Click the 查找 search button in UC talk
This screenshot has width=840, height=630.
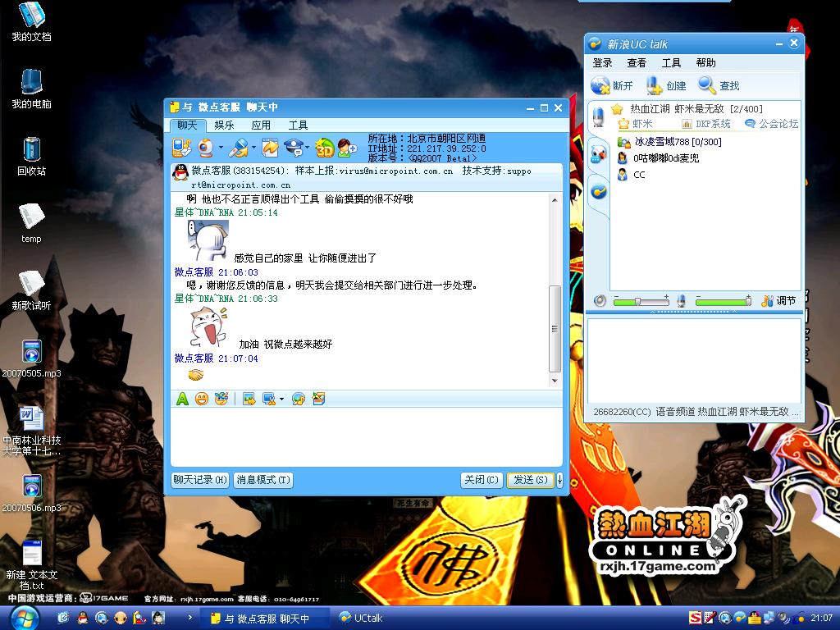(719, 85)
